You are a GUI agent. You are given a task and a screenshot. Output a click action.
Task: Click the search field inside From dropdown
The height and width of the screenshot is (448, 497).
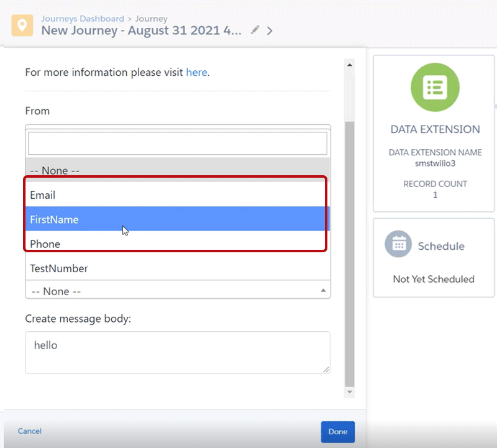click(178, 144)
